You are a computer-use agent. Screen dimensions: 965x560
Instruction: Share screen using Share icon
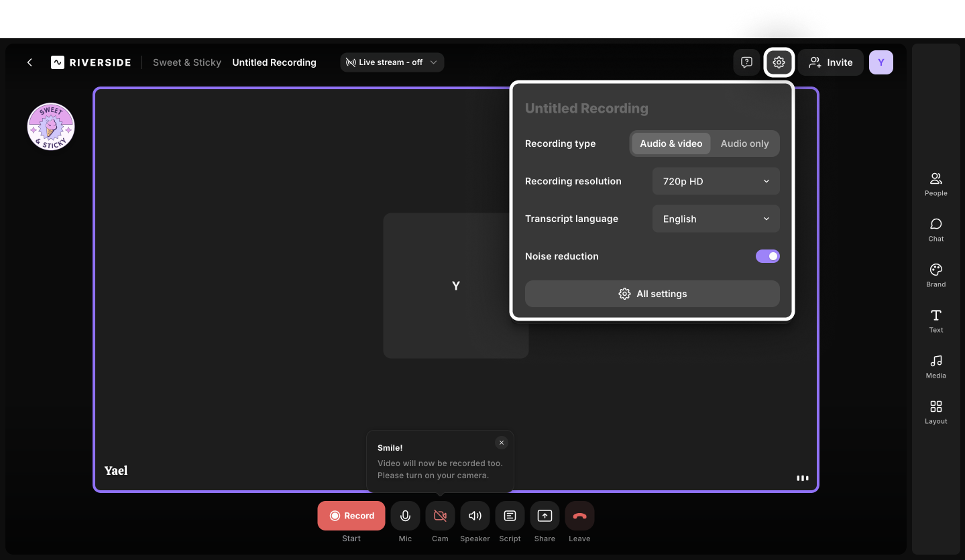(545, 516)
